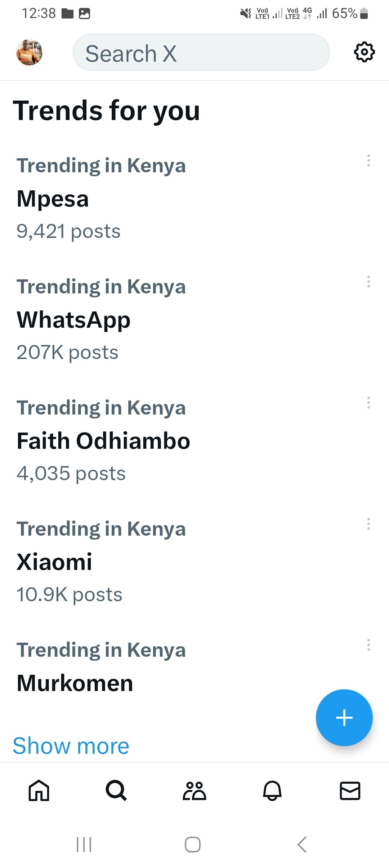389x868 pixels.
Task: Tap the Search X field
Action: click(201, 53)
